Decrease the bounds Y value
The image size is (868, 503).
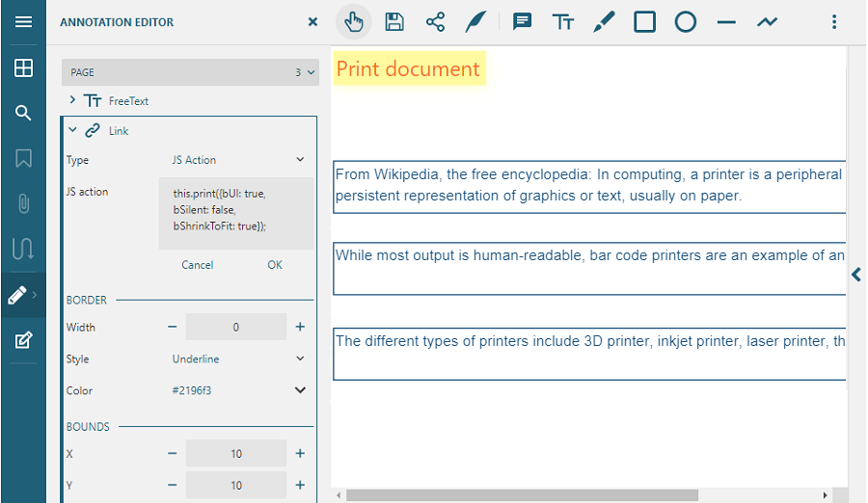click(173, 486)
